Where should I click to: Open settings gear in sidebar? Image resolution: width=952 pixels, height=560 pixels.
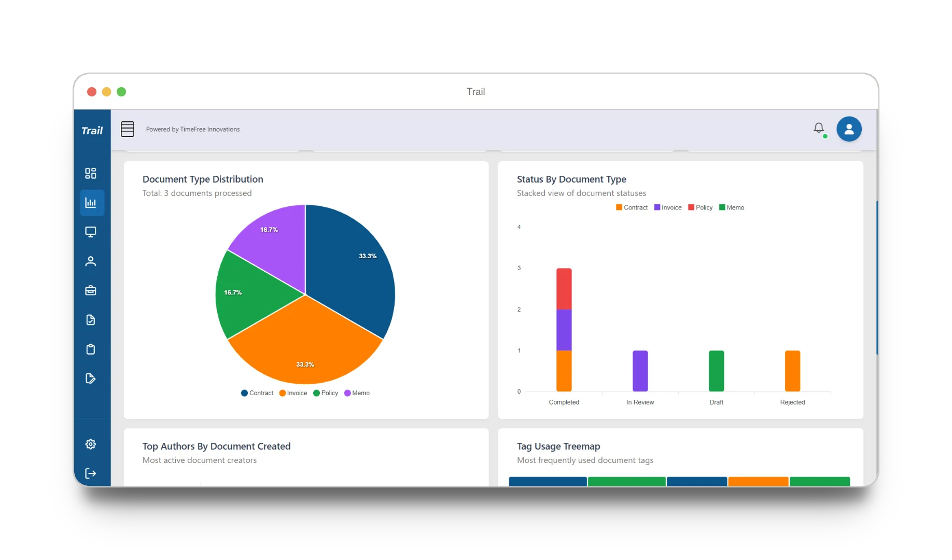pyautogui.click(x=91, y=444)
